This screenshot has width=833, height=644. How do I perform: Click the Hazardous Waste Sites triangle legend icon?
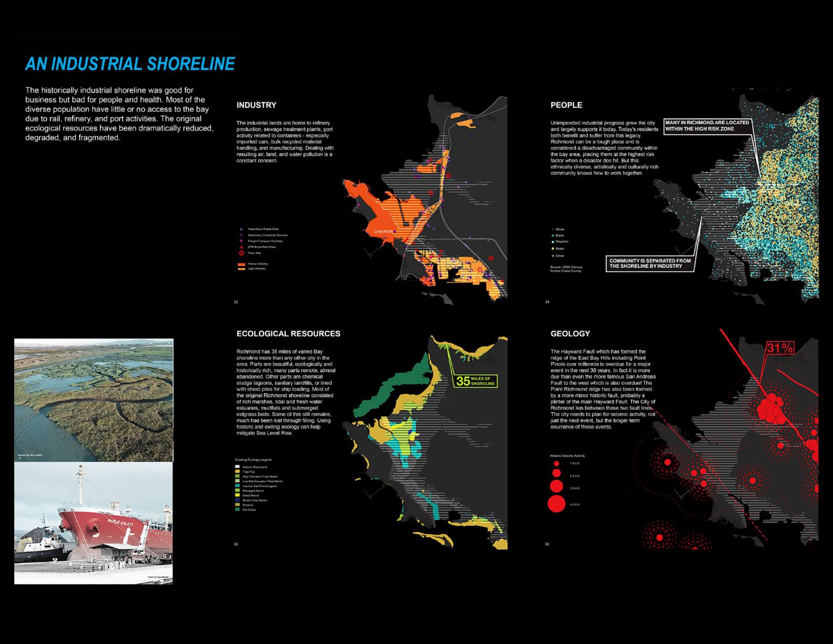click(241, 229)
